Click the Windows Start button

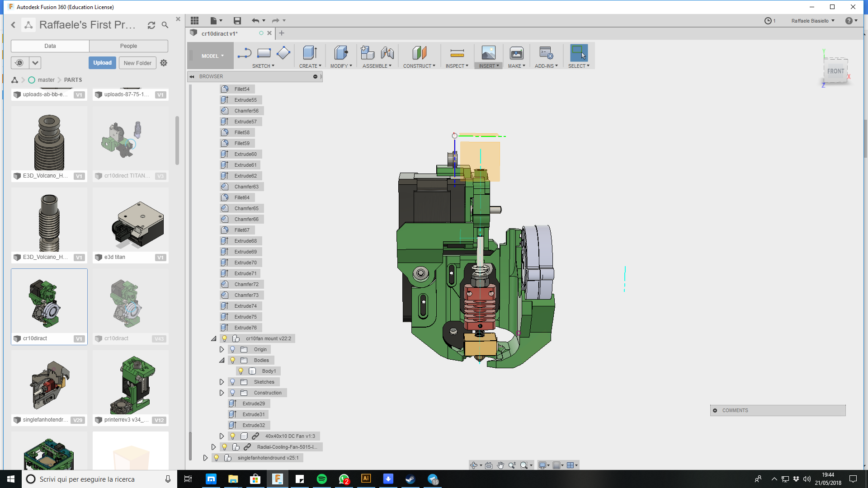pyautogui.click(x=11, y=479)
